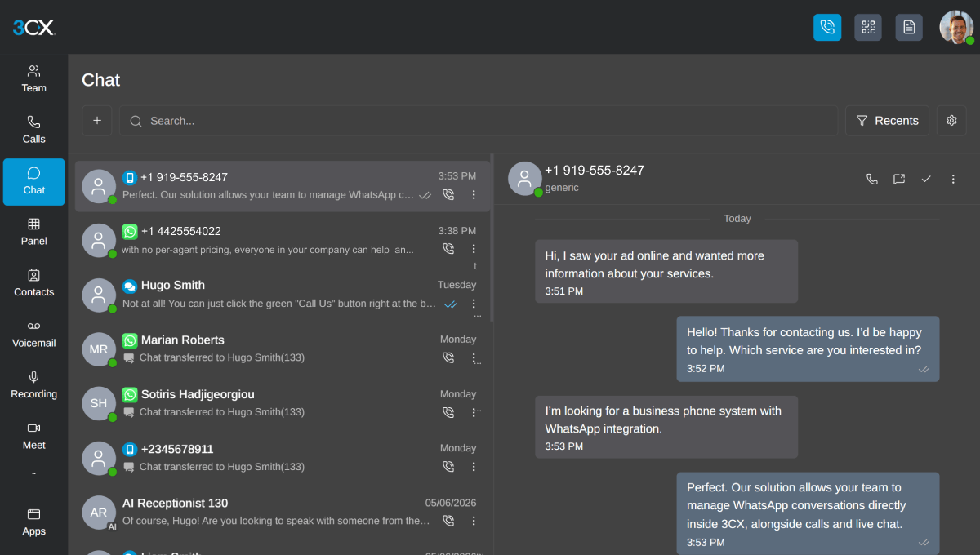Open more options for Marian Roberts row
The height and width of the screenshot is (555, 980).
[x=474, y=357]
